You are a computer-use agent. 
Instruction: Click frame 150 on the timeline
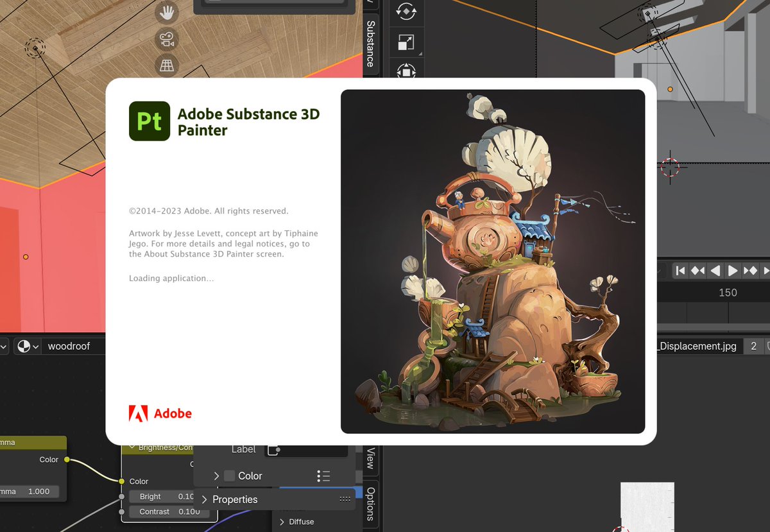pyautogui.click(x=728, y=293)
